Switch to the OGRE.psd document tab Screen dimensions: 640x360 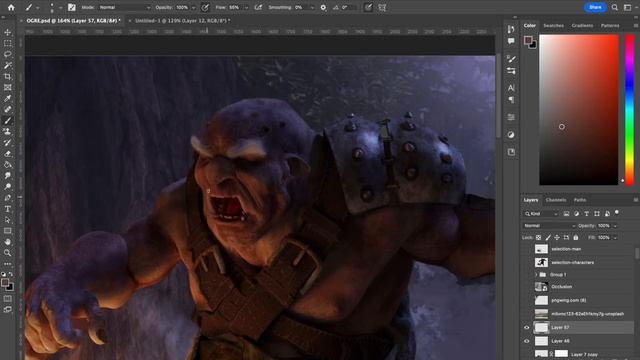click(73, 20)
